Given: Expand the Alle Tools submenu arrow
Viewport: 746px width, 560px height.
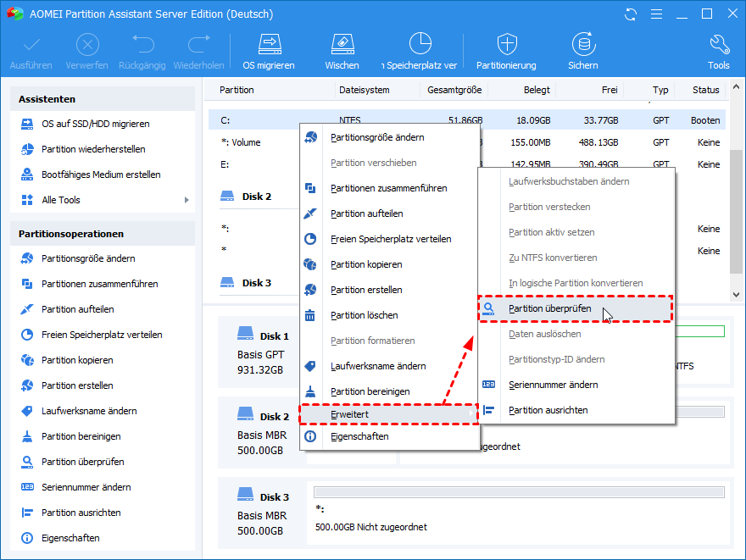Looking at the screenshot, I should [x=186, y=200].
